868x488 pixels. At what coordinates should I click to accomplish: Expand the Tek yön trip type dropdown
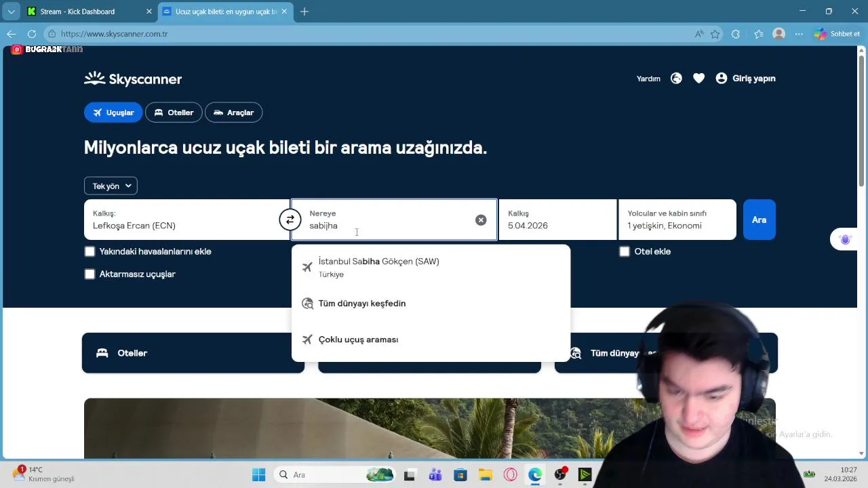[111, 186]
